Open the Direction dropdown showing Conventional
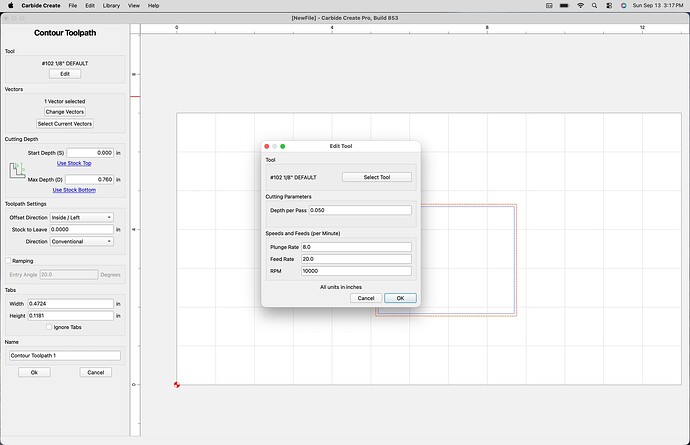The image size is (690, 445). coord(81,242)
